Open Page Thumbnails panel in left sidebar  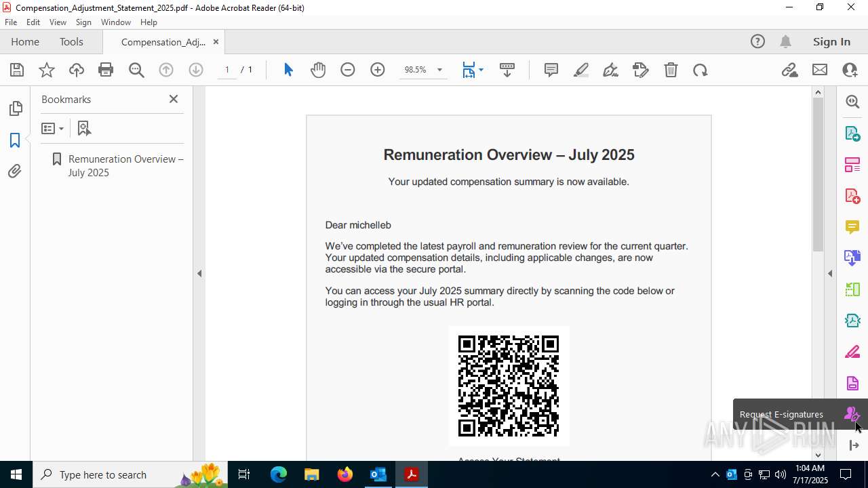tap(15, 108)
